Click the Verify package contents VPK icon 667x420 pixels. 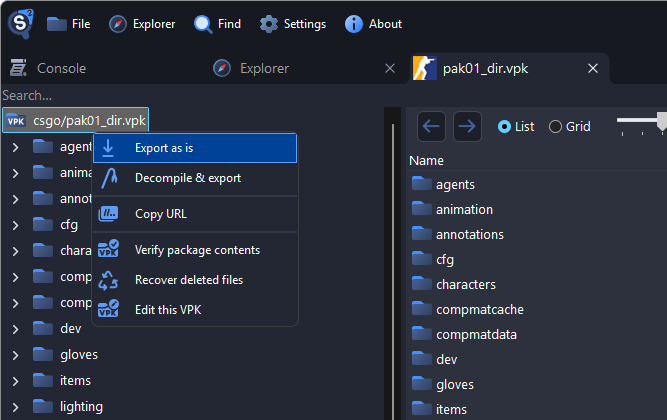pyautogui.click(x=108, y=249)
